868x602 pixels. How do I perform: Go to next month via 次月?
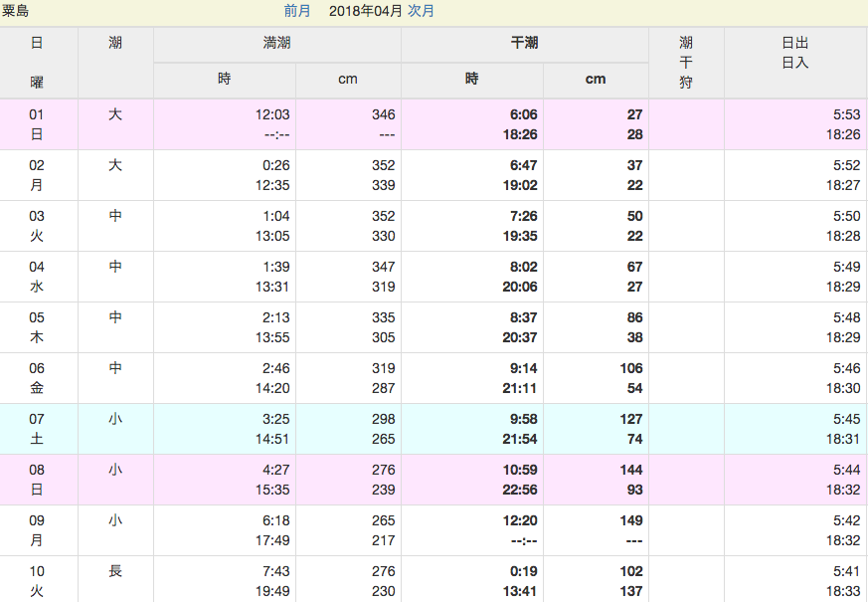point(421,12)
